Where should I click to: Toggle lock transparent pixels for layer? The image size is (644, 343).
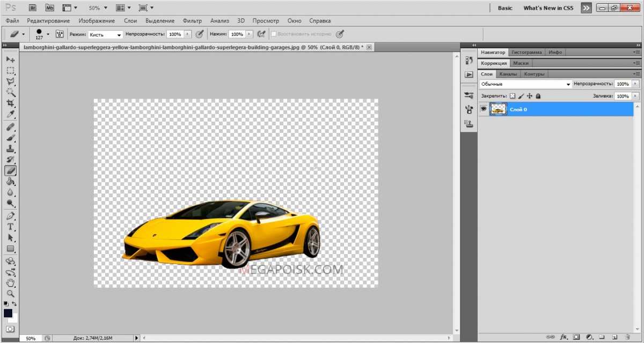click(512, 96)
